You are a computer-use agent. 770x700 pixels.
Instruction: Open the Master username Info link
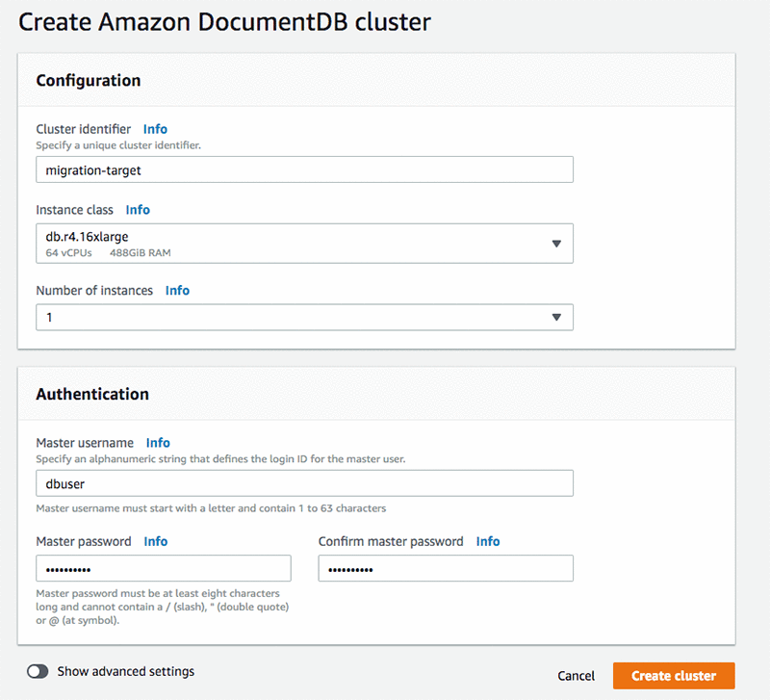click(158, 443)
